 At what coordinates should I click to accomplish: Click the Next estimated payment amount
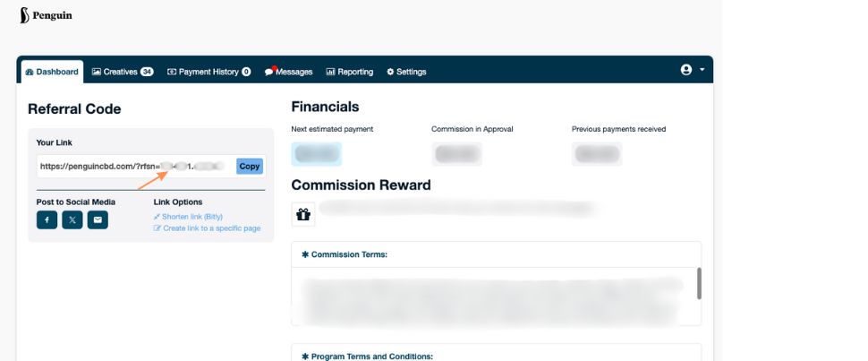click(x=316, y=154)
